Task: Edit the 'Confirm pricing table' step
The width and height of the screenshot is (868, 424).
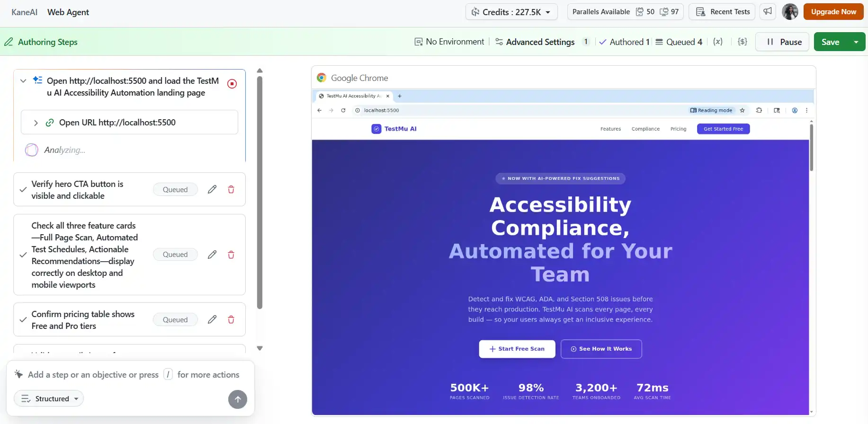Action: pyautogui.click(x=212, y=319)
